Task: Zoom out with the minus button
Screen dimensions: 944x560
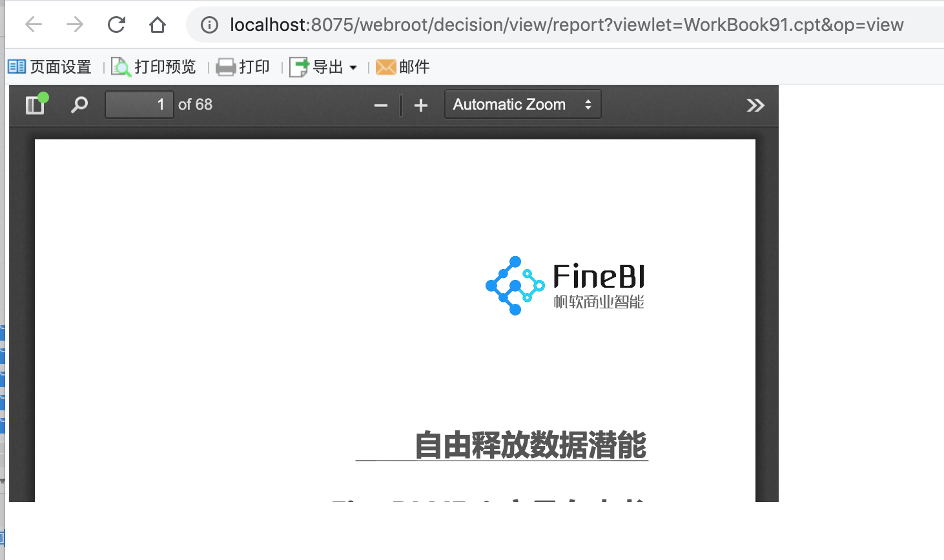Action: click(381, 105)
